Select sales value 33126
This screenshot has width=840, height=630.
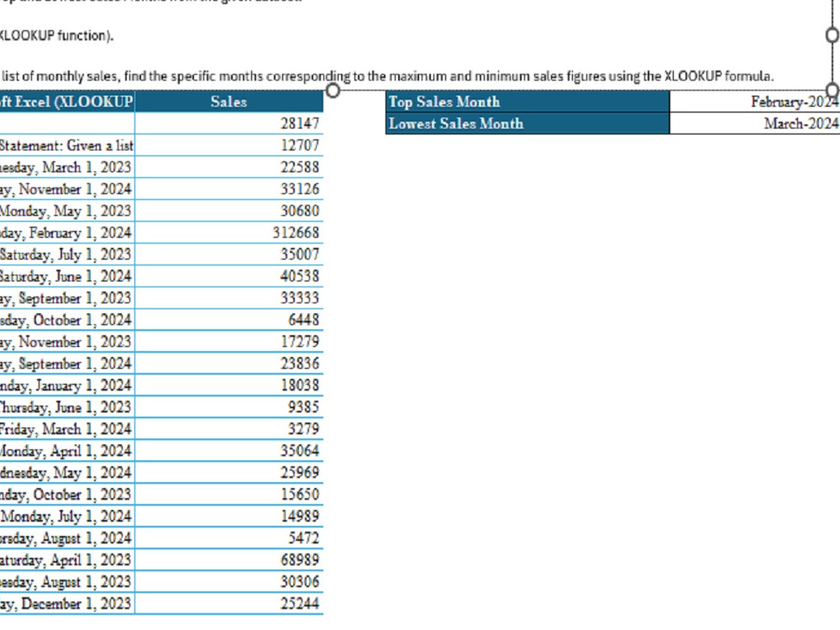click(x=228, y=189)
